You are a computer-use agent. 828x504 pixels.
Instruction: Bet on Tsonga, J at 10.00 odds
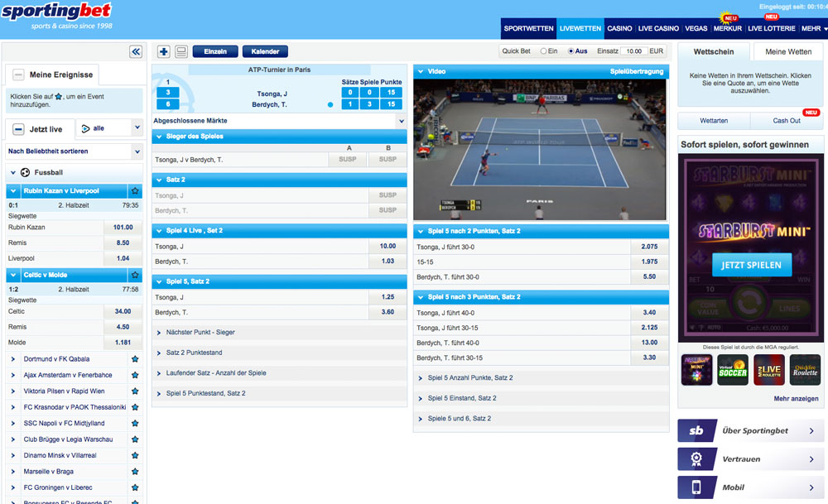[388, 247]
